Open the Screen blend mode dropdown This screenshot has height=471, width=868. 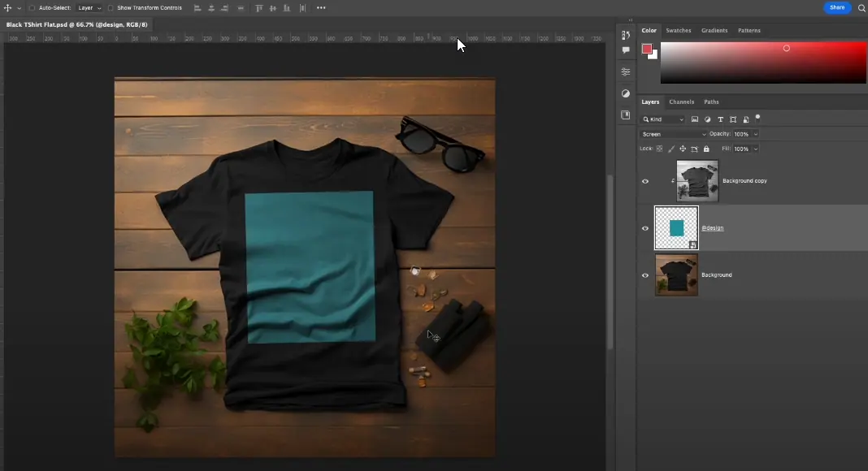click(x=674, y=134)
